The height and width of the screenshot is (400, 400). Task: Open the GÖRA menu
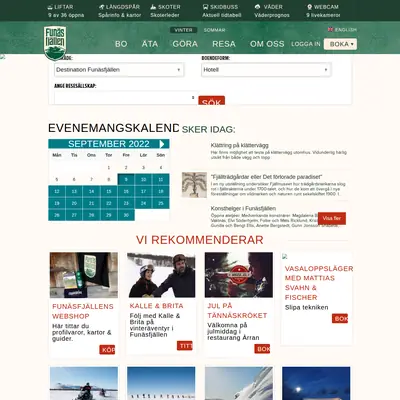[x=185, y=44]
